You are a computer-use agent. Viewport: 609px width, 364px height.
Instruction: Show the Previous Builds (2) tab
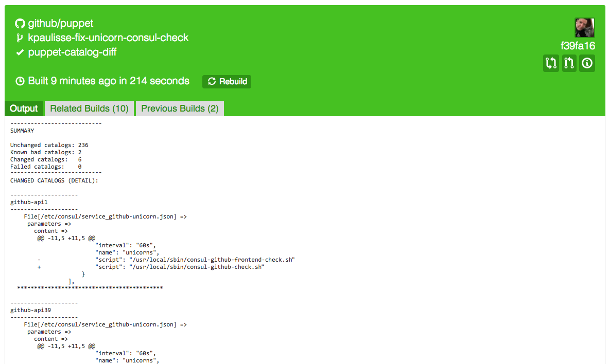click(180, 108)
